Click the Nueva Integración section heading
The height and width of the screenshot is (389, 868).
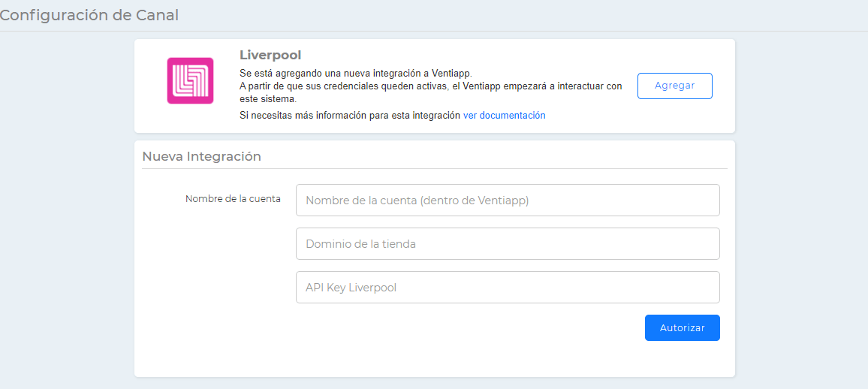tap(201, 156)
